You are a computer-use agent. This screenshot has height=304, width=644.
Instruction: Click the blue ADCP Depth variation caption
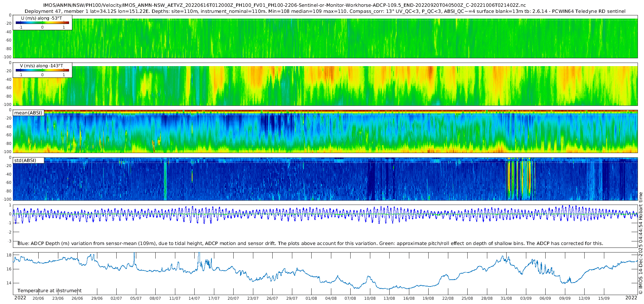click(x=310, y=244)
